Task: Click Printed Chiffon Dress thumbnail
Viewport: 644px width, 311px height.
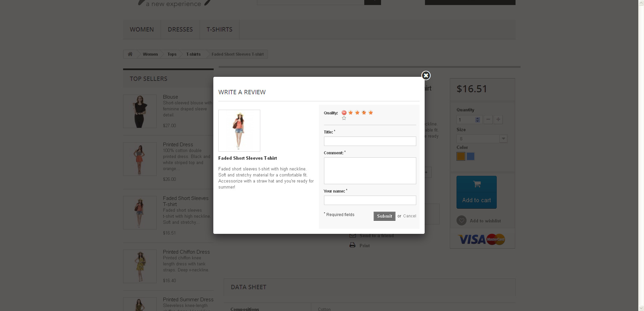Action: click(x=140, y=266)
